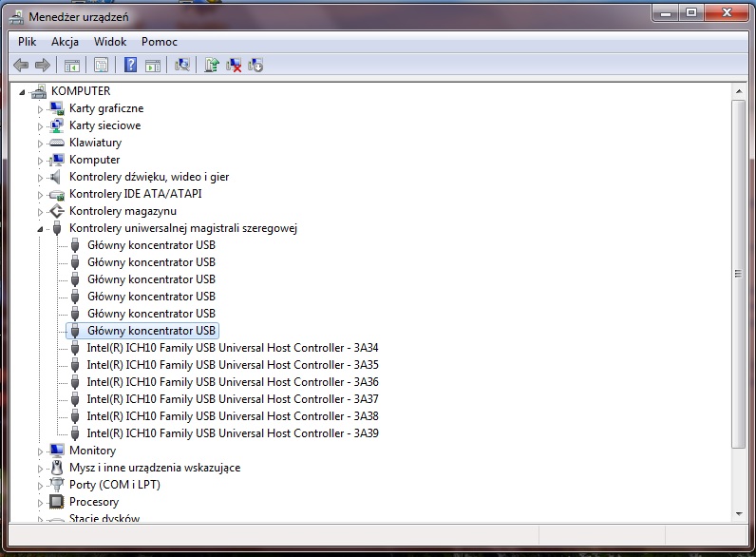Click the scrollbar down arrow
Screen dimensions: 756x557
pyautogui.click(x=739, y=514)
